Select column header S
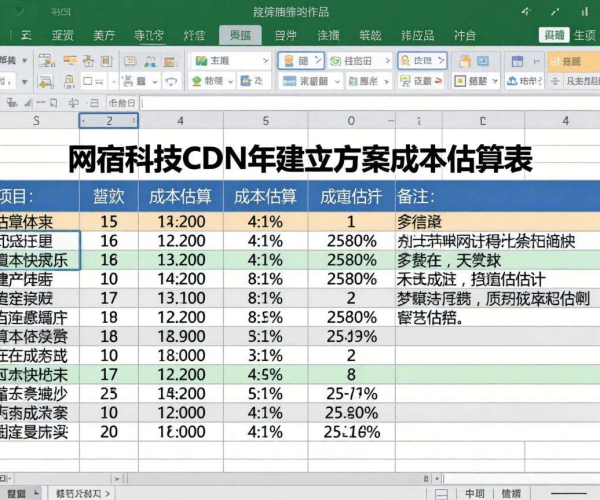 [36, 121]
